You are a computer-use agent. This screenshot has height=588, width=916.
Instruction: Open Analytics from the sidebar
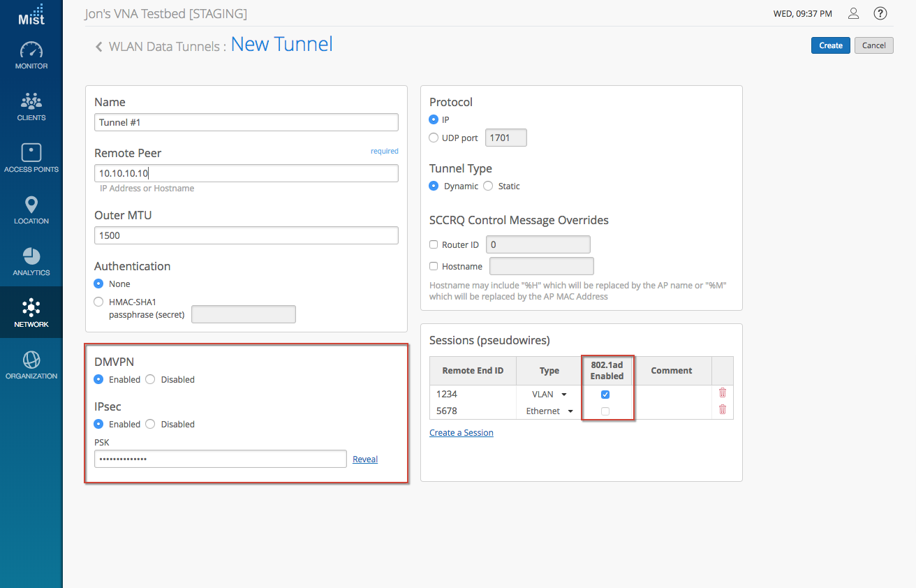click(x=31, y=263)
